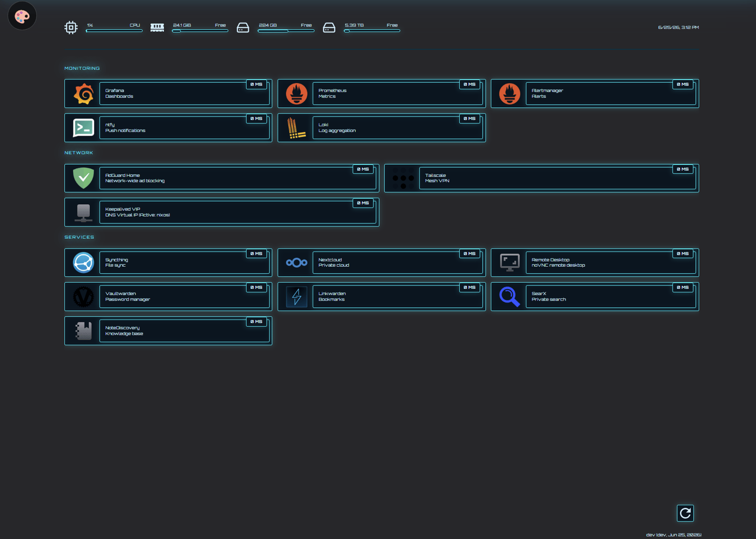
Task: Click the ntfy terminal icon
Action: [84, 128]
